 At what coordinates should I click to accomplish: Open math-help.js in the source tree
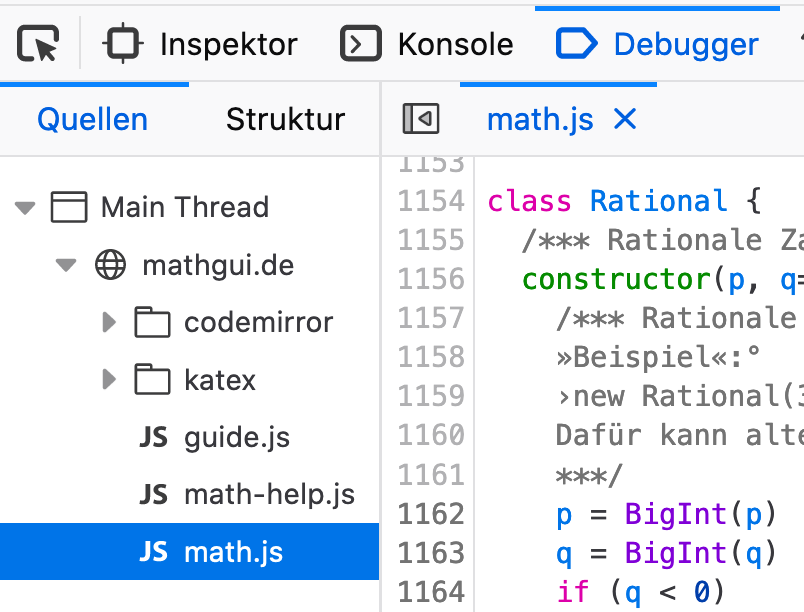(x=269, y=495)
